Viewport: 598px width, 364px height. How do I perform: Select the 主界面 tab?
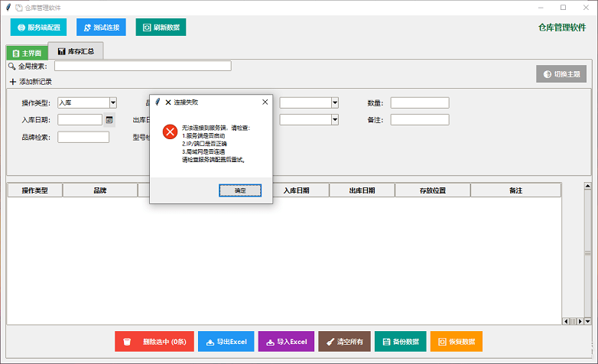tap(27, 53)
